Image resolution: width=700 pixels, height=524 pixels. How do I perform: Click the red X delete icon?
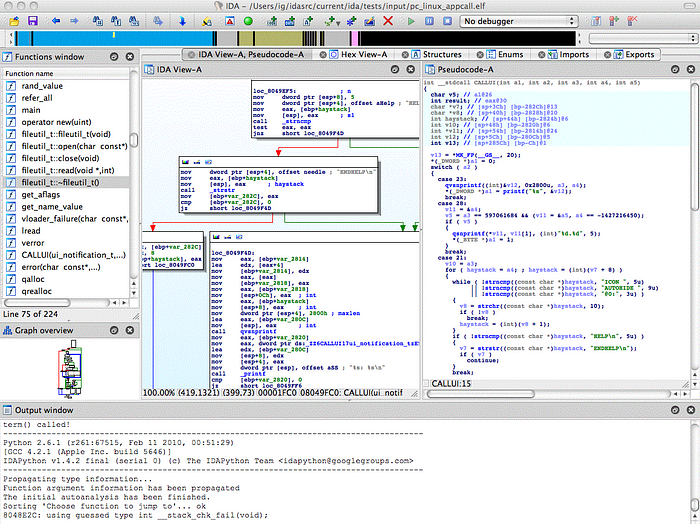(x=388, y=21)
